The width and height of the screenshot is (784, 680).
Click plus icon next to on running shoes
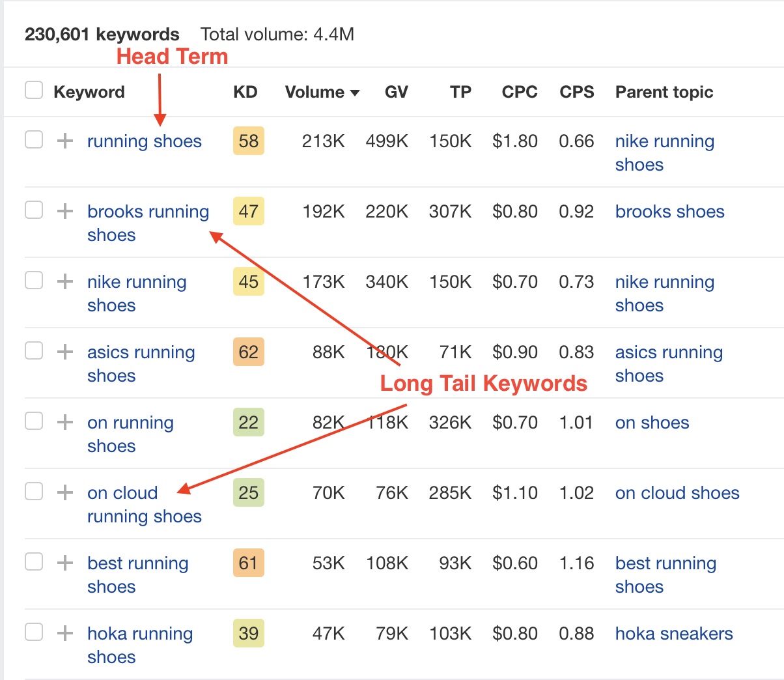coord(64,422)
